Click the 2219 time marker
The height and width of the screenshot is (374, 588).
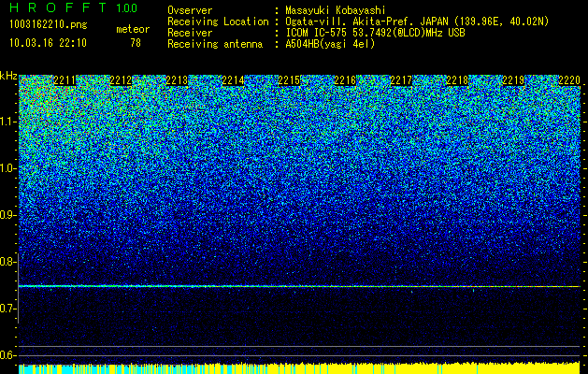tap(513, 80)
